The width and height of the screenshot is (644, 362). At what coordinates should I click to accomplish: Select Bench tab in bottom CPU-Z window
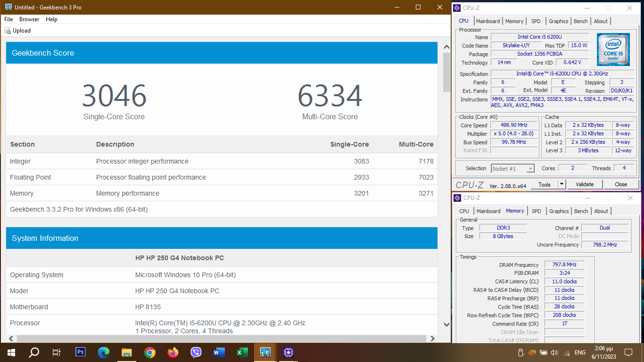(x=581, y=211)
